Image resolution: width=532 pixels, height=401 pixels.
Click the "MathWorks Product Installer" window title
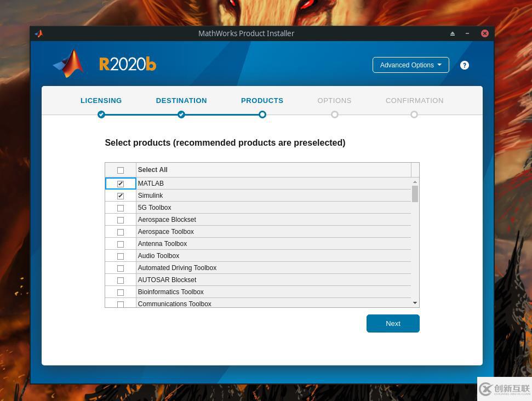[247, 33]
